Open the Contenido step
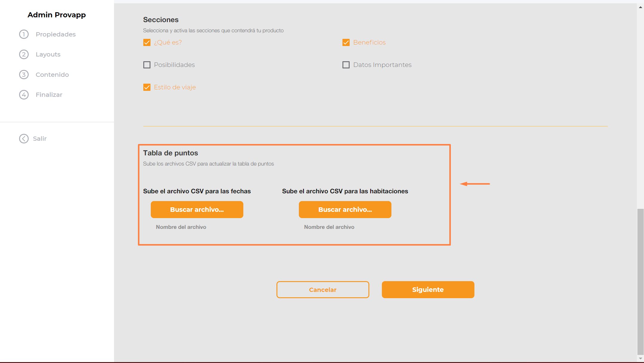This screenshot has width=644, height=363. point(52,75)
